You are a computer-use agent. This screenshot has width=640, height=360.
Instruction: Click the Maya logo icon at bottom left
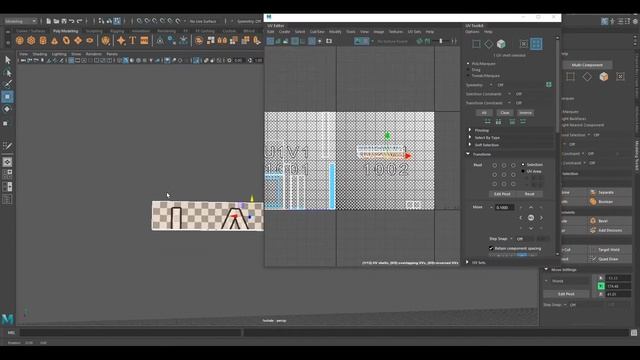point(7,319)
